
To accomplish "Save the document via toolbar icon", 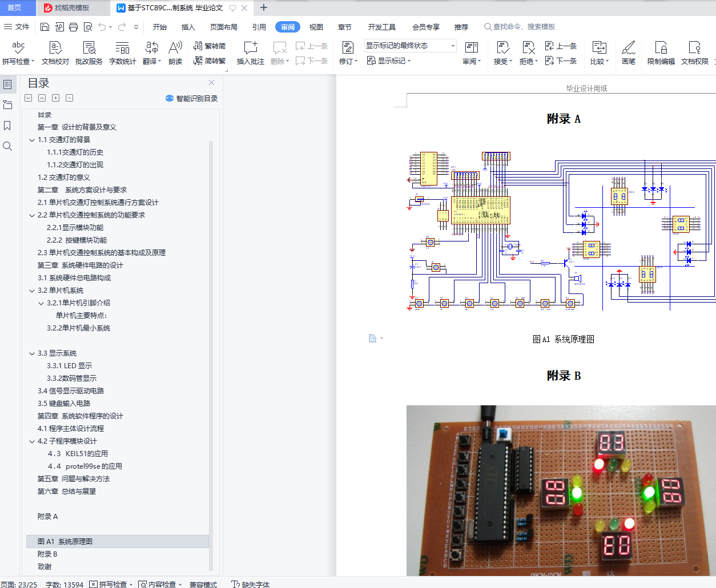I will point(45,27).
